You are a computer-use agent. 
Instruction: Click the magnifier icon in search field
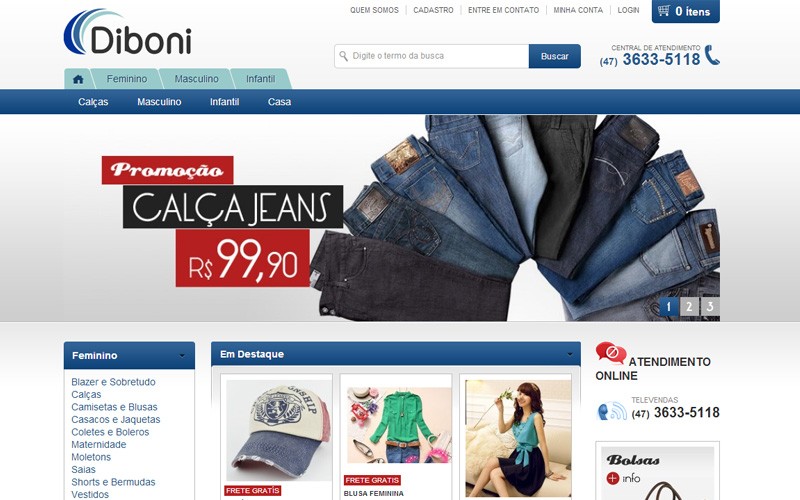344,56
